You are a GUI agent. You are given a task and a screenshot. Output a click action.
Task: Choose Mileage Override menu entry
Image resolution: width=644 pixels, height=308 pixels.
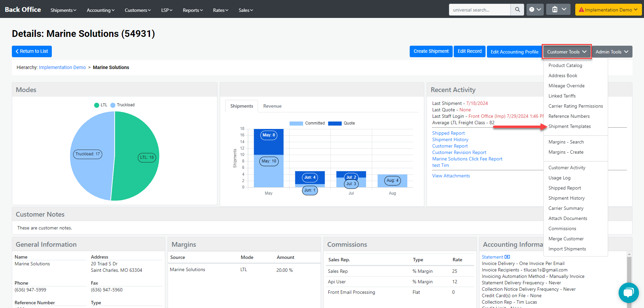[x=566, y=86]
